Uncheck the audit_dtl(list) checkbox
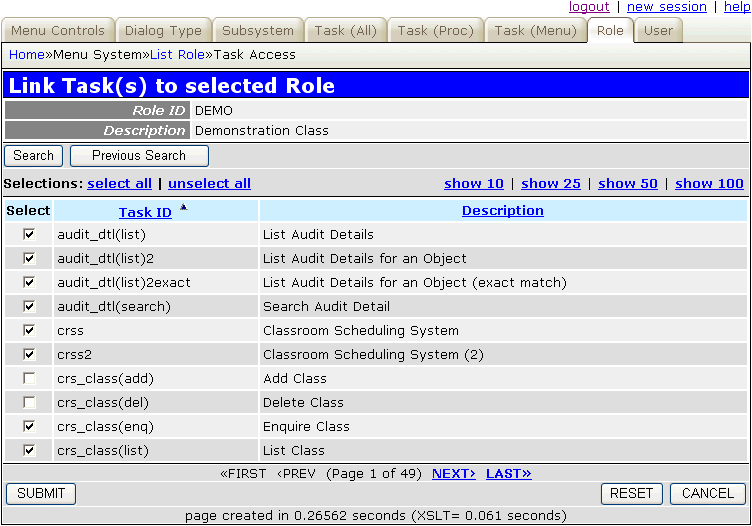 coord(29,234)
